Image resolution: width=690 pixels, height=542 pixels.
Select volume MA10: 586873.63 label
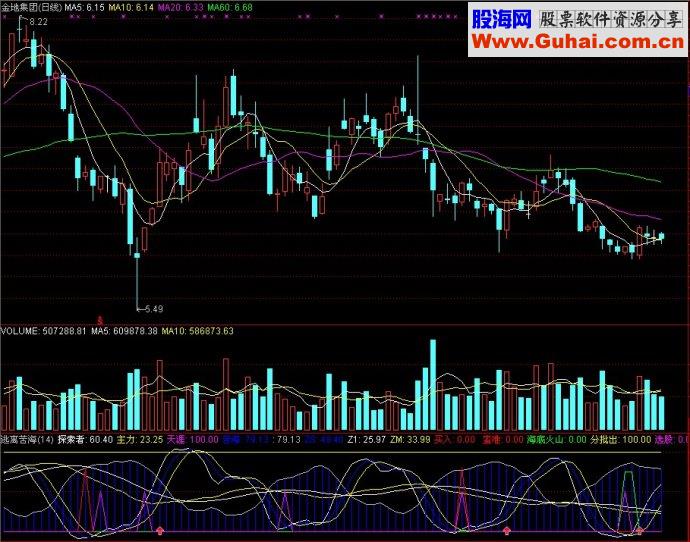tap(198, 331)
